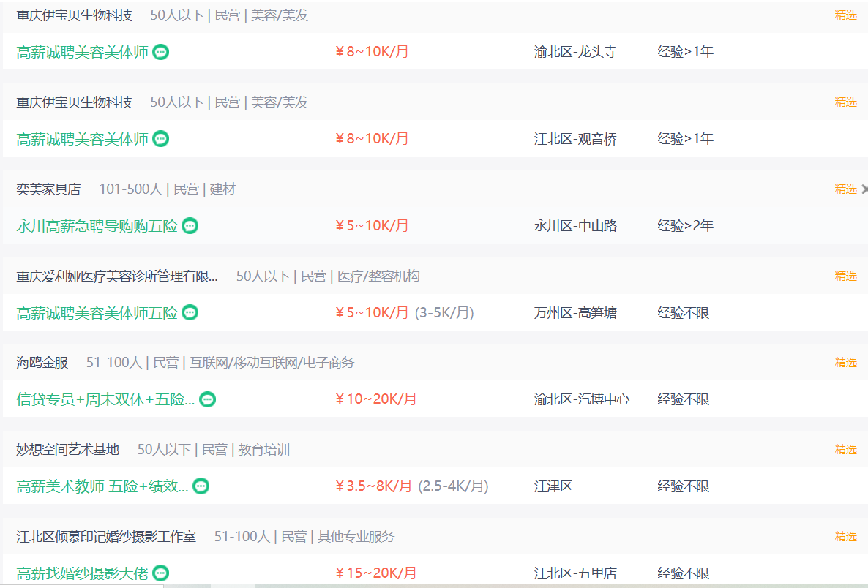Click chat icon next to 高薪美术教师 listing
This screenshot has width=868, height=588.
tap(201, 486)
